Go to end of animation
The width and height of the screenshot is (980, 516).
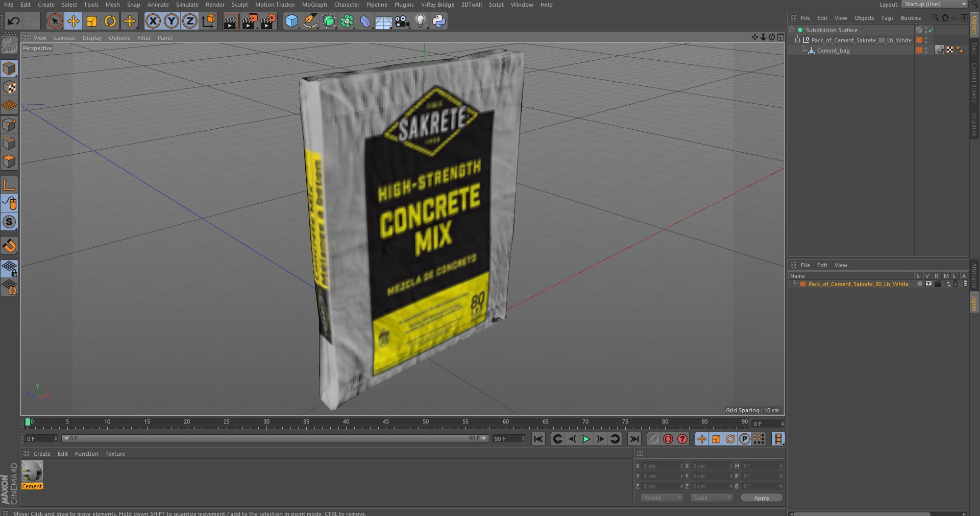(x=634, y=439)
